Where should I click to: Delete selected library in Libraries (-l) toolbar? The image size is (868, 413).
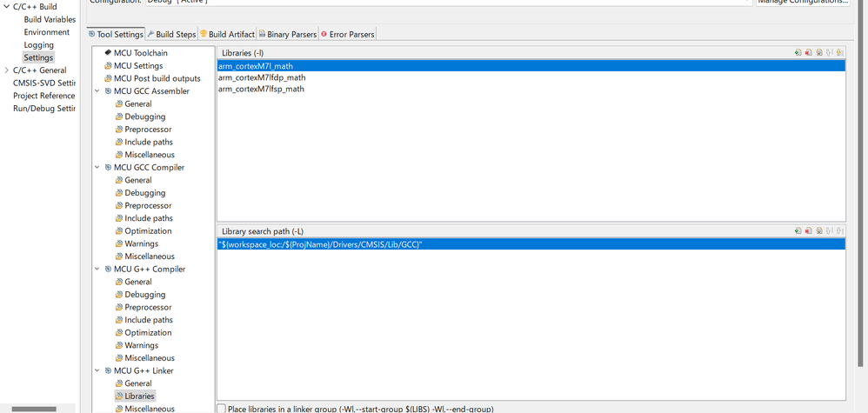point(808,52)
